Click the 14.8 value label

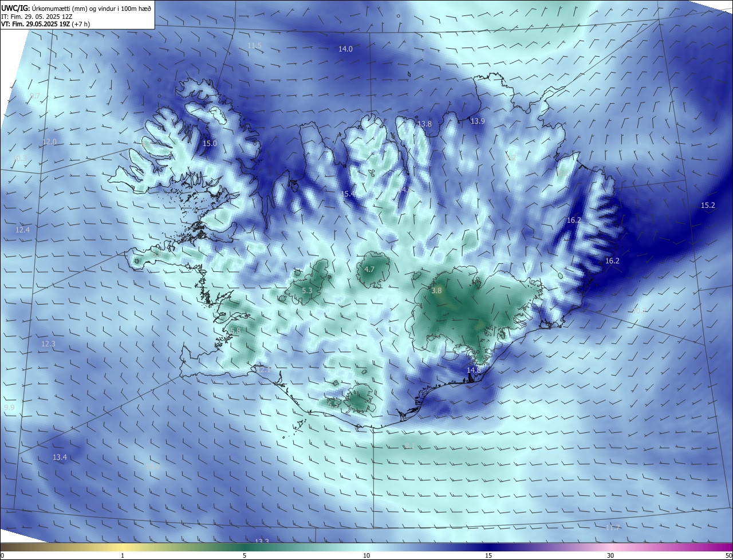pos(474,370)
